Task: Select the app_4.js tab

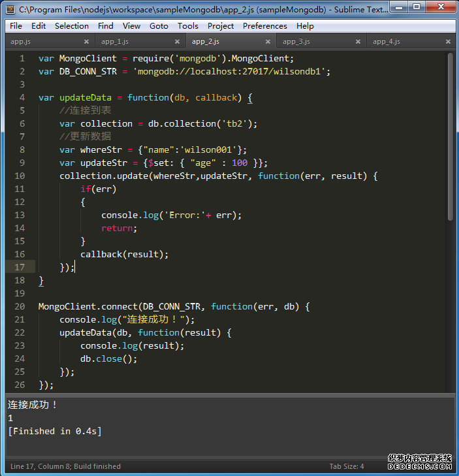Action: [387, 41]
